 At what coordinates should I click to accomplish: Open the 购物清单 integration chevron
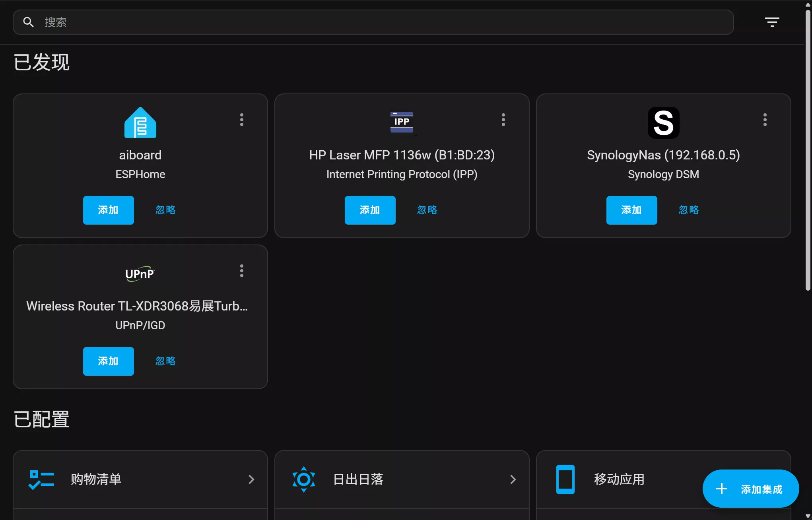click(x=251, y=479)
